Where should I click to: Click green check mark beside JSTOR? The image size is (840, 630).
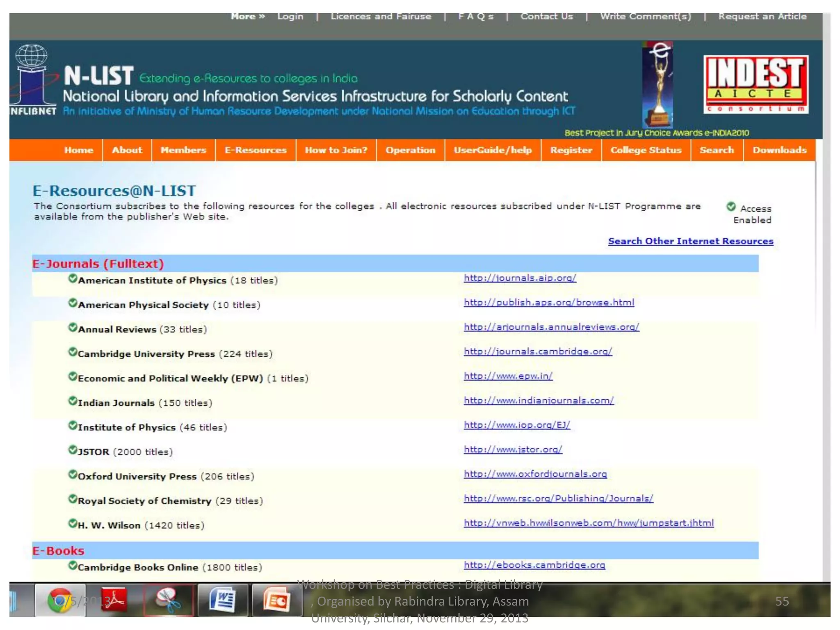coord(73,450)
